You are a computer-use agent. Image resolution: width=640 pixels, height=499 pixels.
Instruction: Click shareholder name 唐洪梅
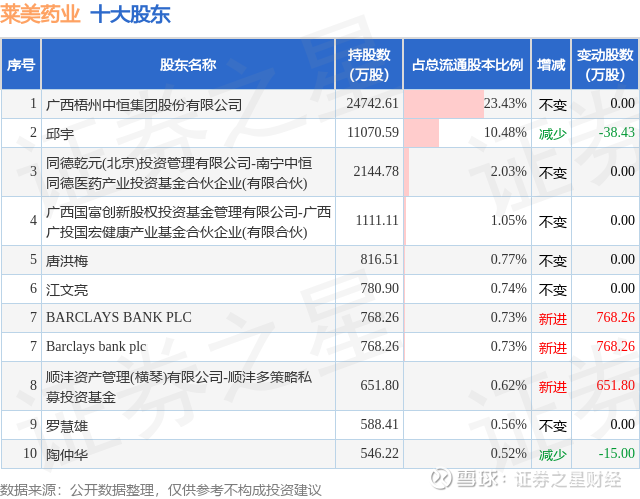click(67, 261)
